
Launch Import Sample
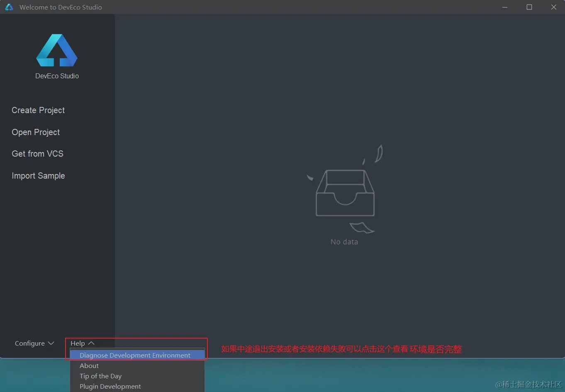(x=38, y=176)
